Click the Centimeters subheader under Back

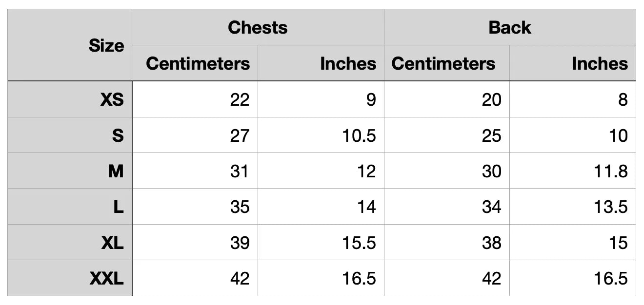[443, 63]
